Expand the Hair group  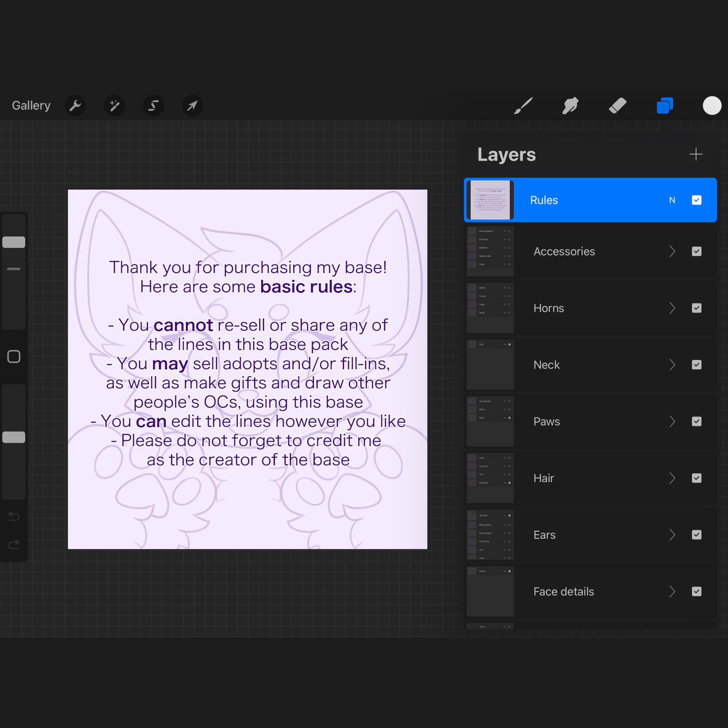pos(672,478)
